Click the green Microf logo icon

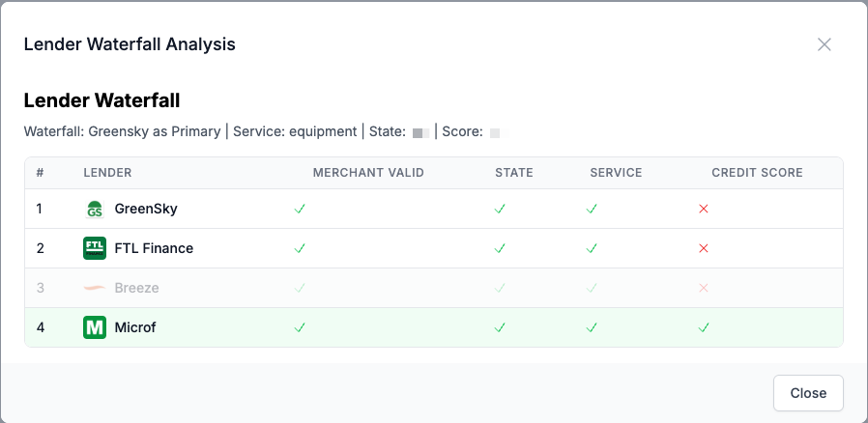[x=95, y=327]
